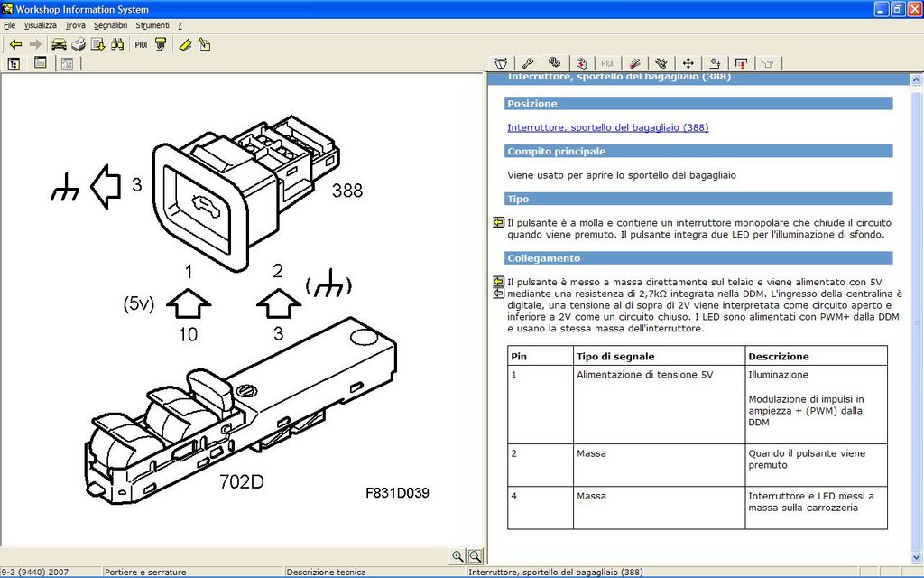Open the red tool icon tab

point(634,63)
